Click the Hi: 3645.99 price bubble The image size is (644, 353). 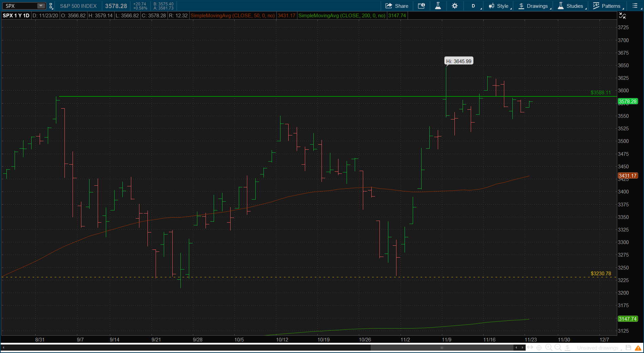[458, 61]
